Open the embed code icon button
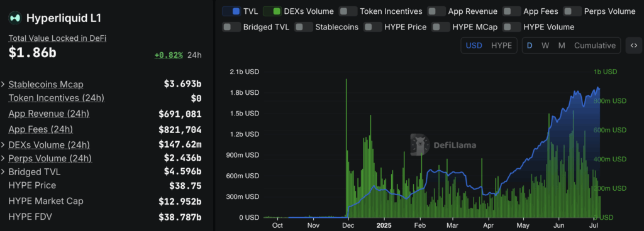644x231 pixels. [633, 45]
